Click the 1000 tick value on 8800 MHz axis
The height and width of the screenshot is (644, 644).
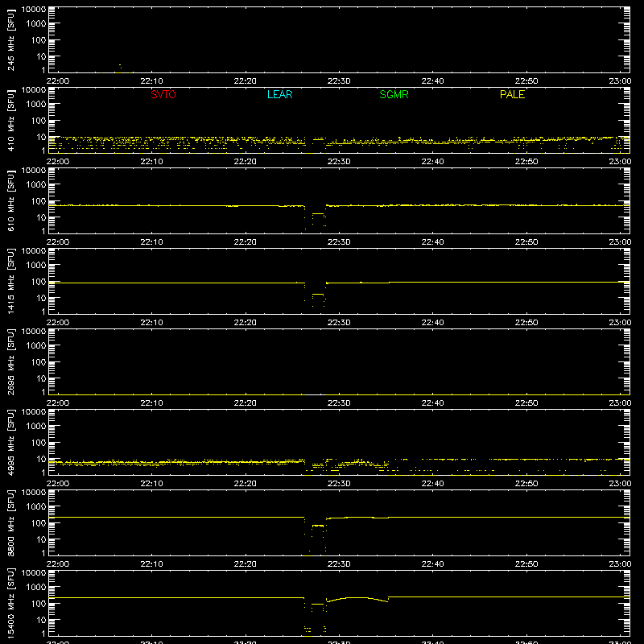tap(36, 507)
